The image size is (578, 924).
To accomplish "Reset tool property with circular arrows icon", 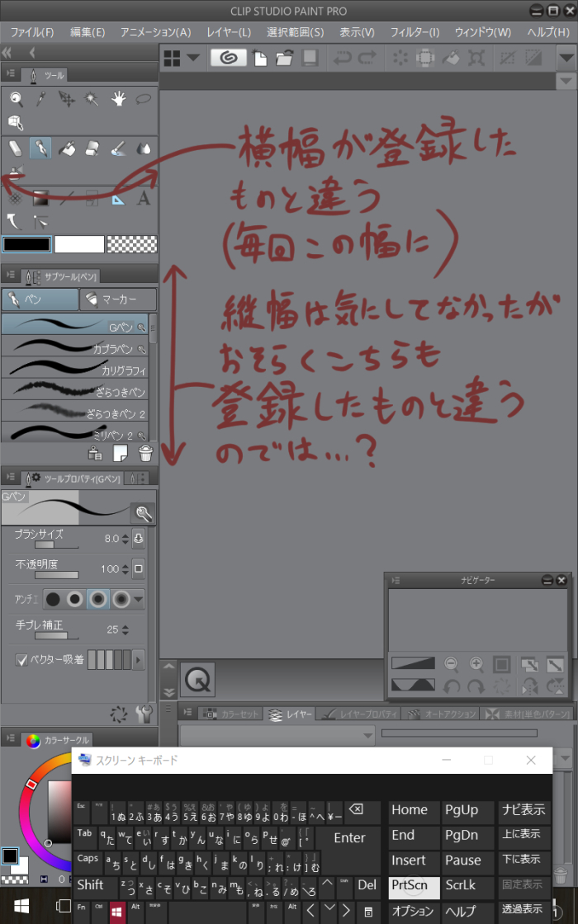I will 119,714.
